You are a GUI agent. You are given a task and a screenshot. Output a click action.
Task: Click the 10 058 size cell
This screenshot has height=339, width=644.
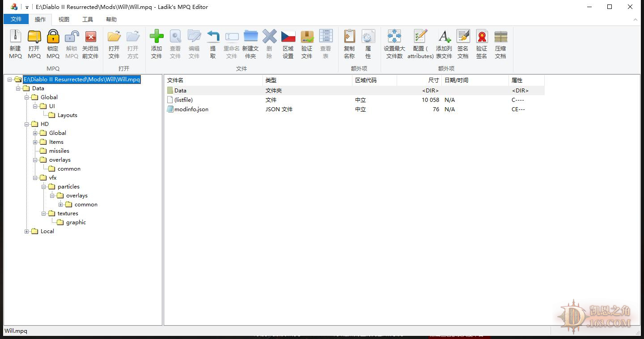point(430,100)
